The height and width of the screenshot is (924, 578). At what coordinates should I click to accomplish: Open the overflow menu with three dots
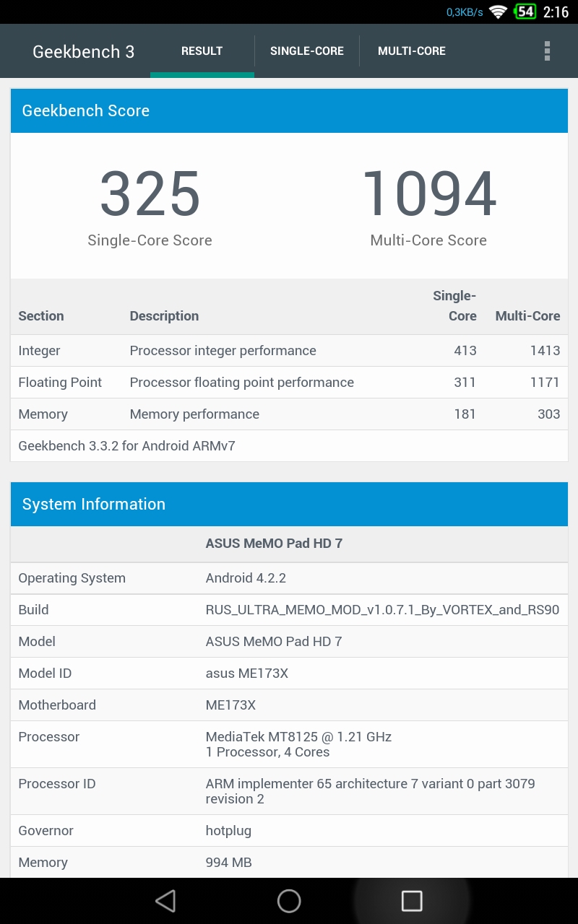pos(547,51)
